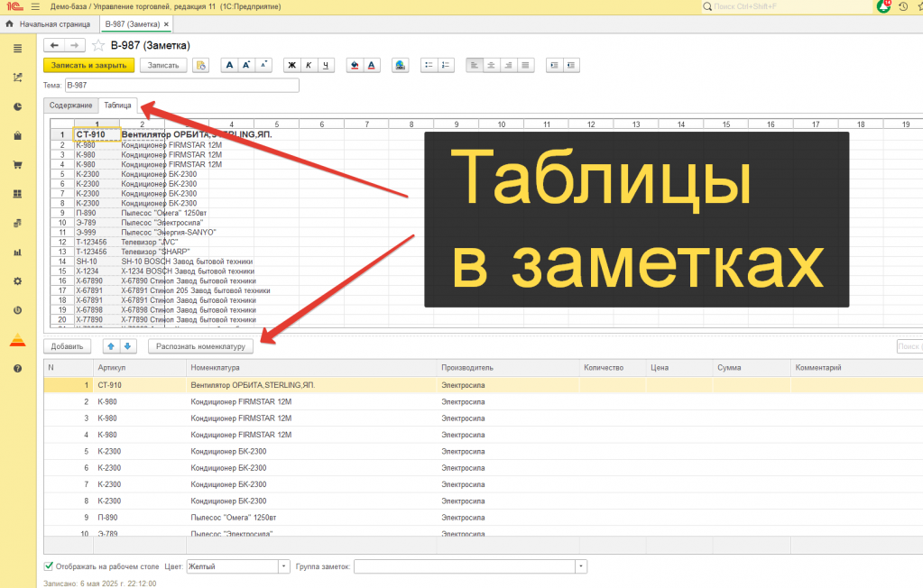Go forward with the right arrow button
Viewport: 923px width, 588px height.
click(x=75, y=45)
